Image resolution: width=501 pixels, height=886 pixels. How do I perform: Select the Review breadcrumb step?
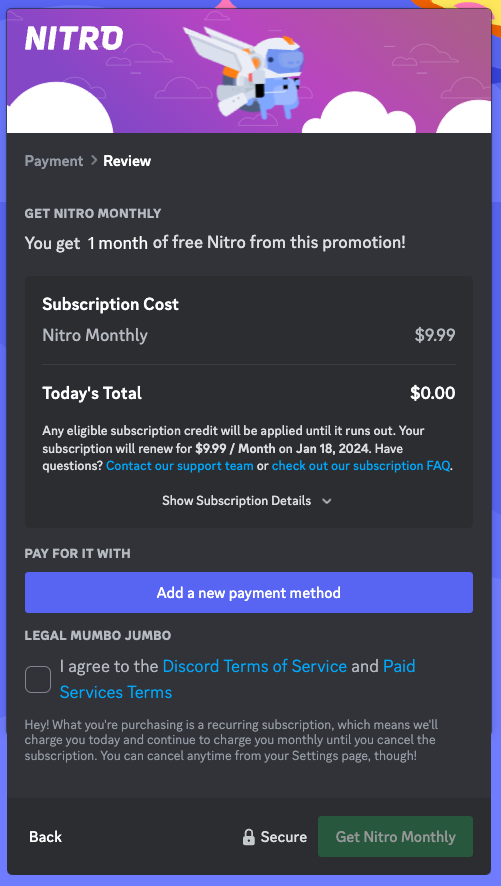click(x=127, y=161)
